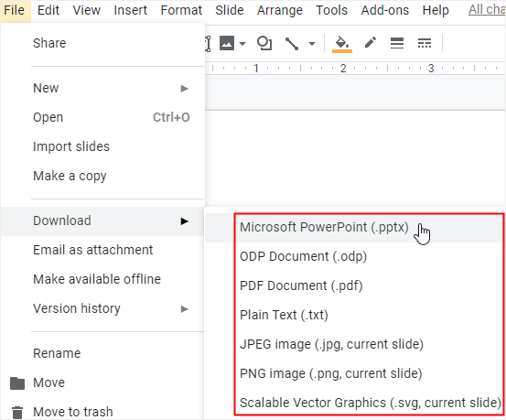The width and height of the screenshot is (506, 420).
Task: Click the horizontal ruler at mark 2
Action: (343, 69)
